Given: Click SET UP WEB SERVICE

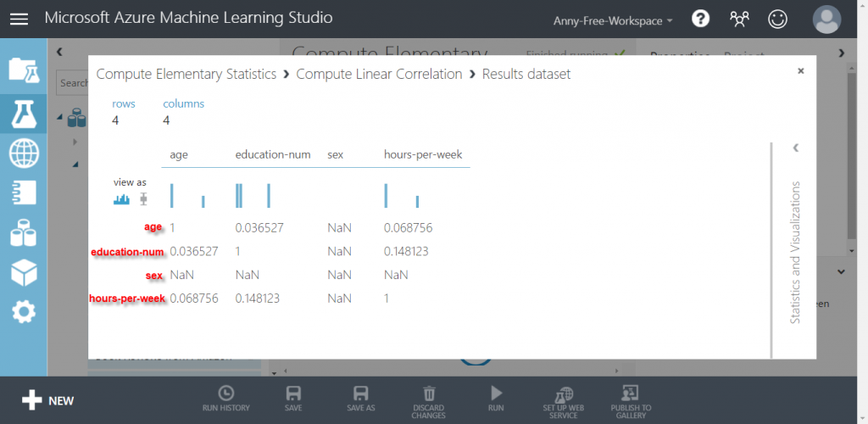Looking at the screenshot, I should (x=564, y=402).
